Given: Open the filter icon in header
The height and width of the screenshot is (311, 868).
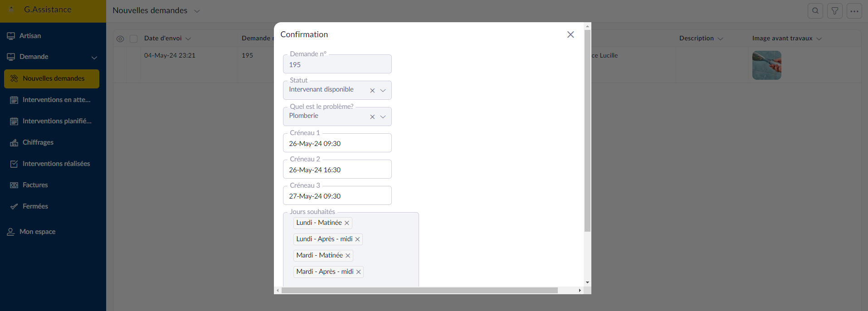Looking at the screenshot, I should point(834,11).
